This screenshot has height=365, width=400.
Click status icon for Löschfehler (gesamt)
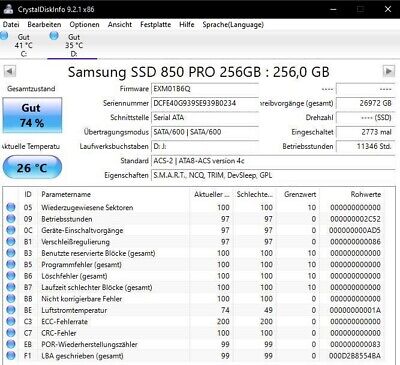(x=11, y=276)
